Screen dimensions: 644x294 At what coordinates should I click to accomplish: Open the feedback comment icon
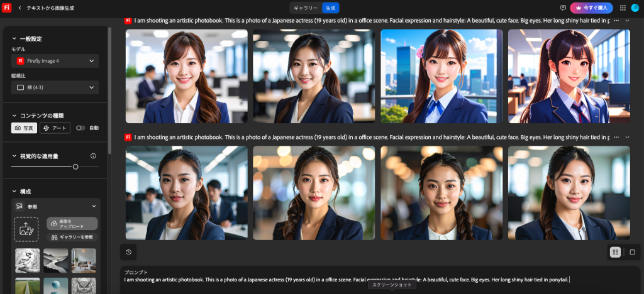pyautogui.click(x=563, y=8)
